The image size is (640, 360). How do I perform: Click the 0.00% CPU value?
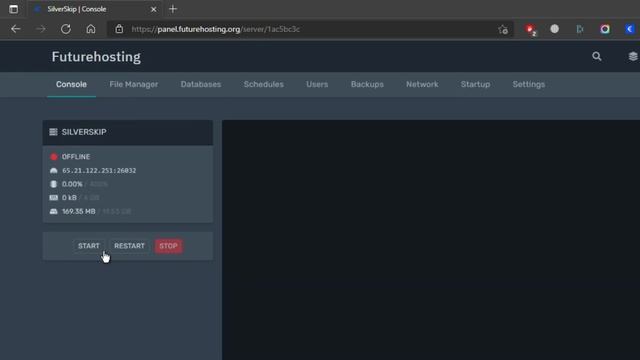coord(72,184)
